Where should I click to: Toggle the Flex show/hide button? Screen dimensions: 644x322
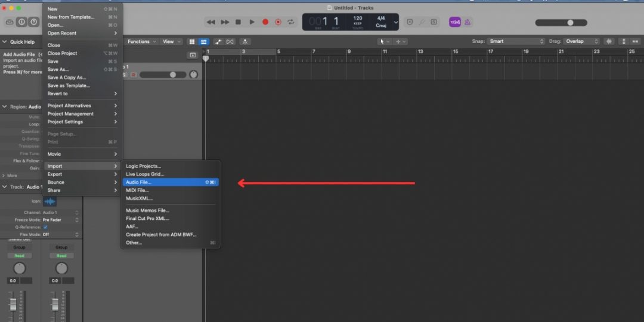230,42
